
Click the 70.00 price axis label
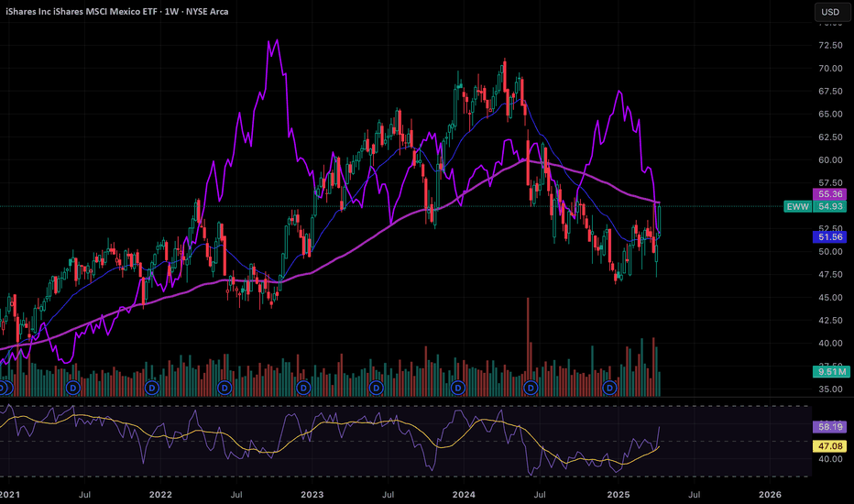(830, 68)
